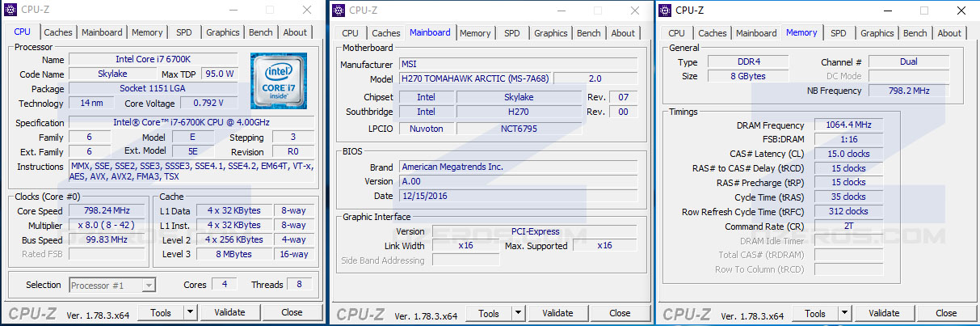Click the processor Name field 'Intel Core i7 6700K'

[x=154, y=59]
